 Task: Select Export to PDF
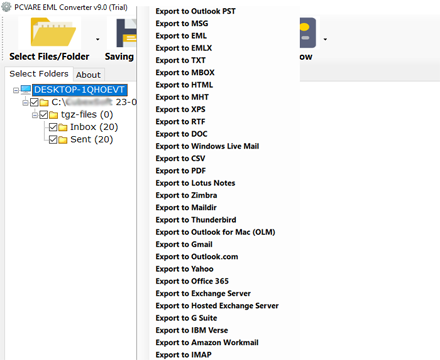pyautogui.click(x=181, y=171)
